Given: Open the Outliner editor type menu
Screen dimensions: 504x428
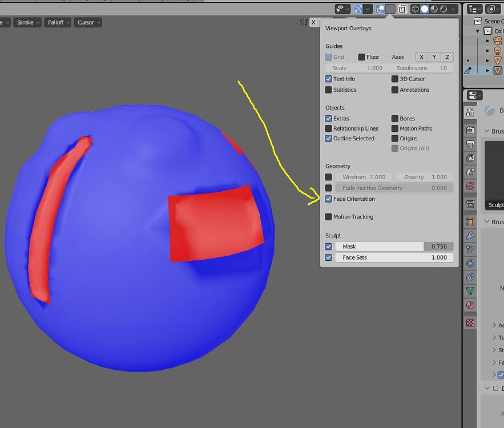Looking at the screenshot, I should (475, 9).
